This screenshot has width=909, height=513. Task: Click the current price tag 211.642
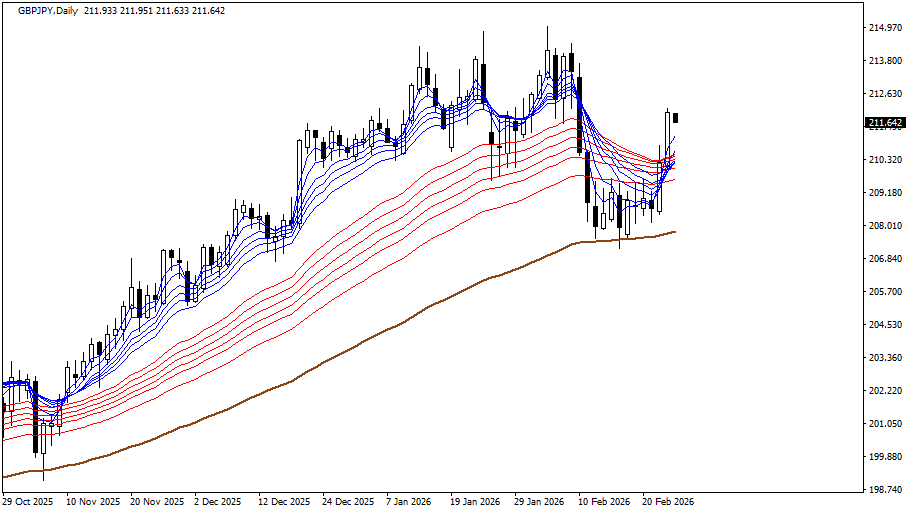884,123
